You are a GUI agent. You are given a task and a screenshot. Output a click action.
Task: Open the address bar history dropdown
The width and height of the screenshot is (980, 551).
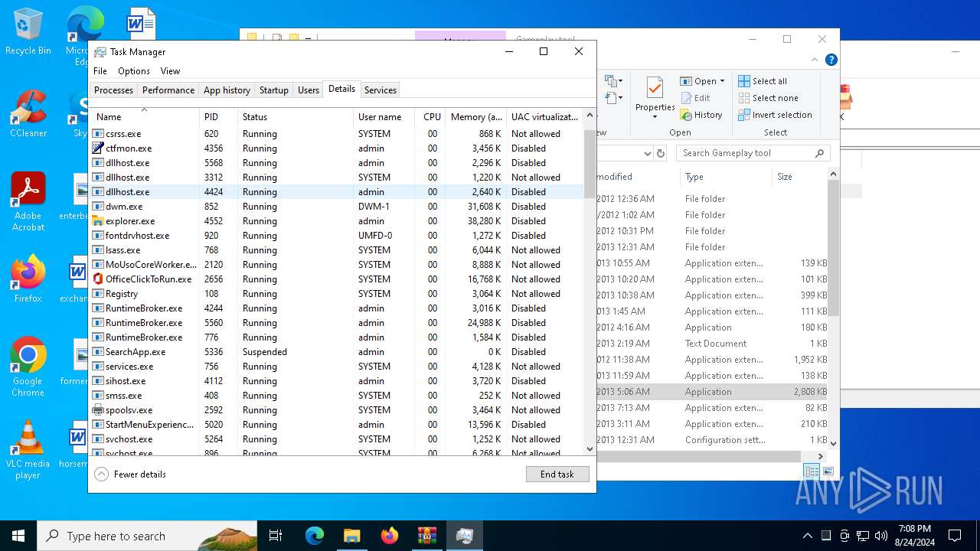647,153
